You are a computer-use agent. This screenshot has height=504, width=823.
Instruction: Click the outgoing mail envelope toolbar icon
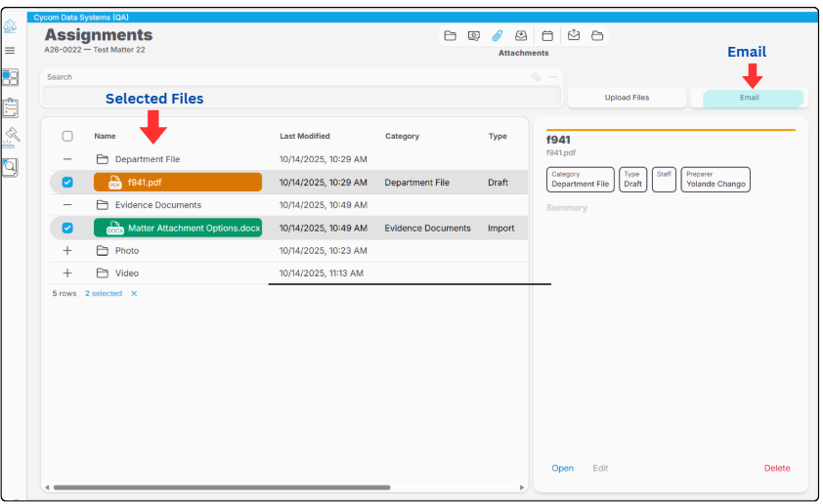[x=574, y=35]
